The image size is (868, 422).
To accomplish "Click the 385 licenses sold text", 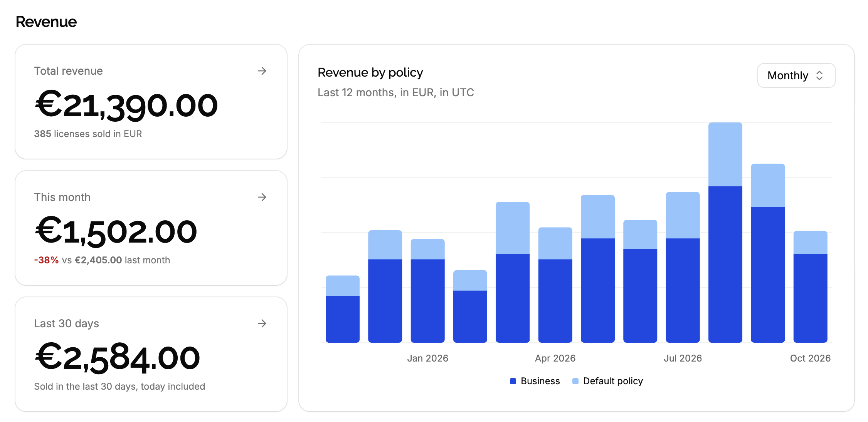I will [88, 134].
